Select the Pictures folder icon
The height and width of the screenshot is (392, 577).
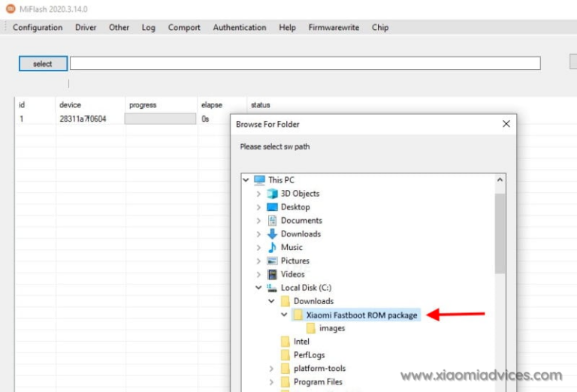pyautogui.click(x=273, y=261)
